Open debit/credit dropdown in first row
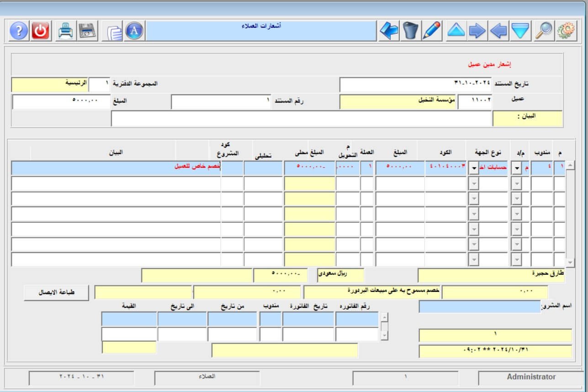The image size is (588, 392). [x=516, y=168]
